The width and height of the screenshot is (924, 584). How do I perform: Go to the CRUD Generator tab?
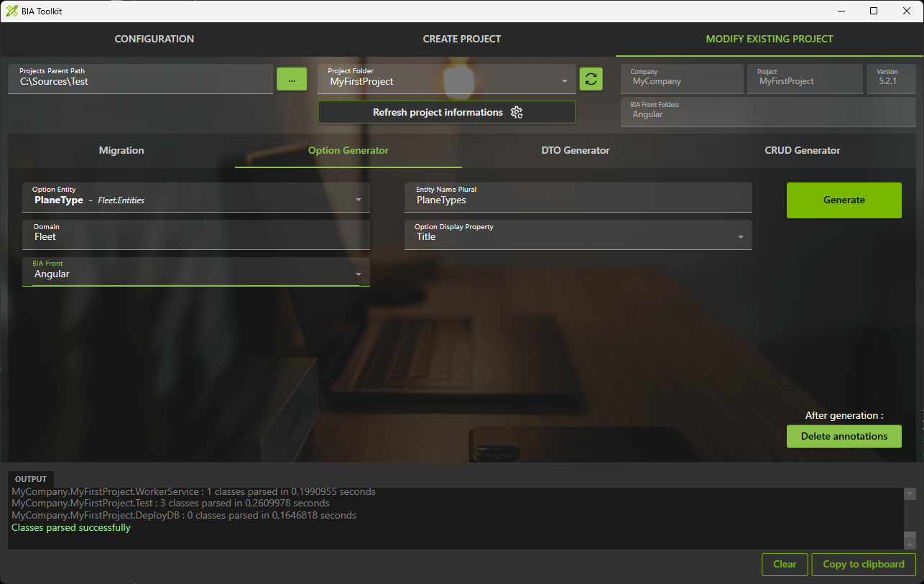tap(802, 150)
